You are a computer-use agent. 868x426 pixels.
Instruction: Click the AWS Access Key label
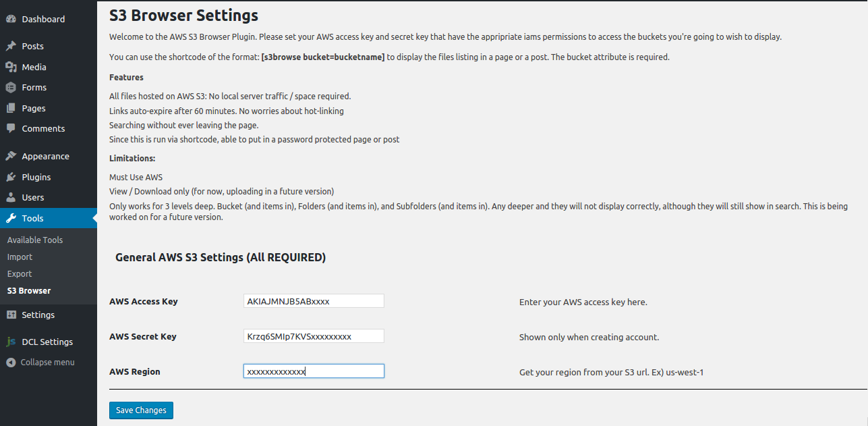(144, 301)
